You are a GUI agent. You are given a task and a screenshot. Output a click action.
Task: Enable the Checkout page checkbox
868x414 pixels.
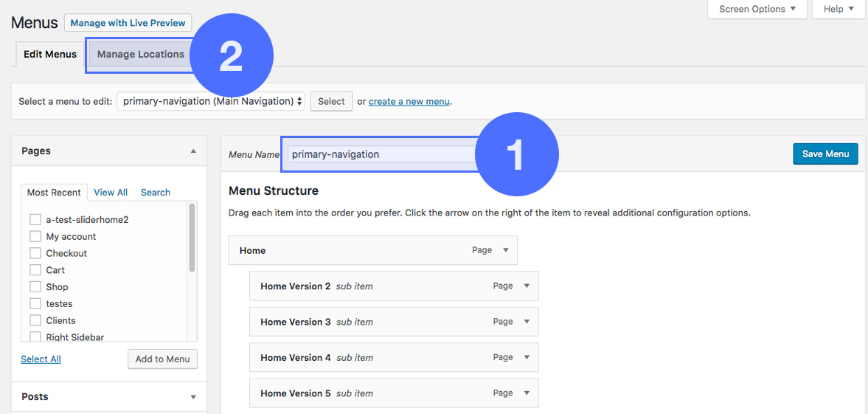(35, 253)
